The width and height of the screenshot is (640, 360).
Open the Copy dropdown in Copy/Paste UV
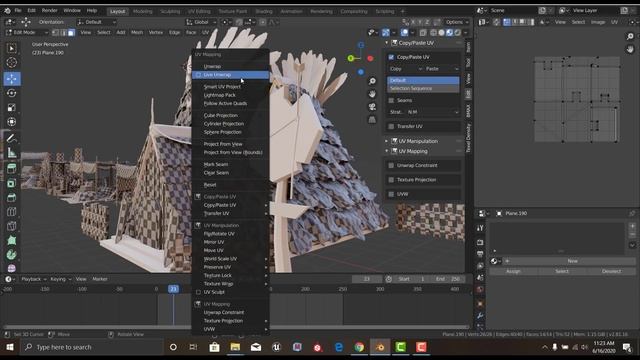[405, 69]
